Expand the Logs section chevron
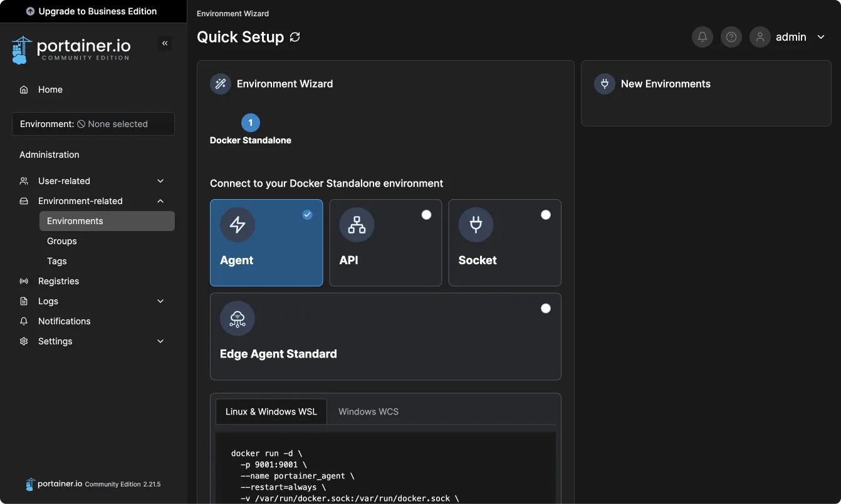841x504 pixels. pyautogui.click(x=160, y=301)
